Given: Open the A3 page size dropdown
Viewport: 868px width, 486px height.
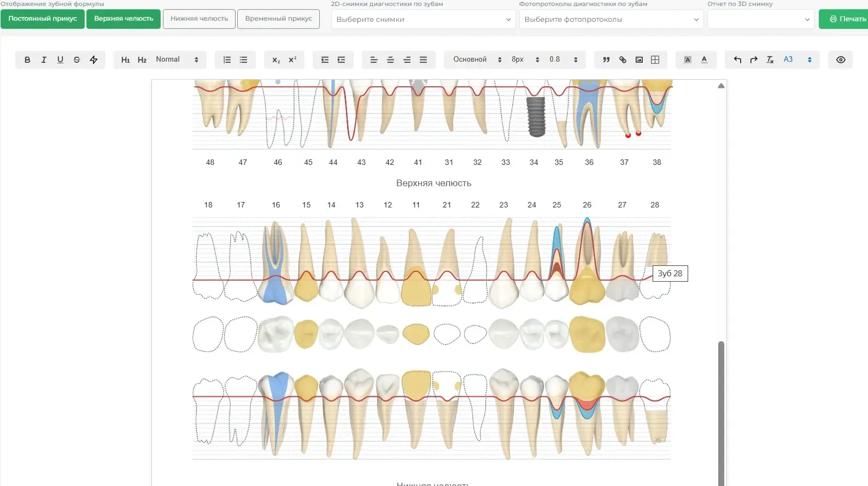Looking at the screenshot, I should [x=797, y=60].
